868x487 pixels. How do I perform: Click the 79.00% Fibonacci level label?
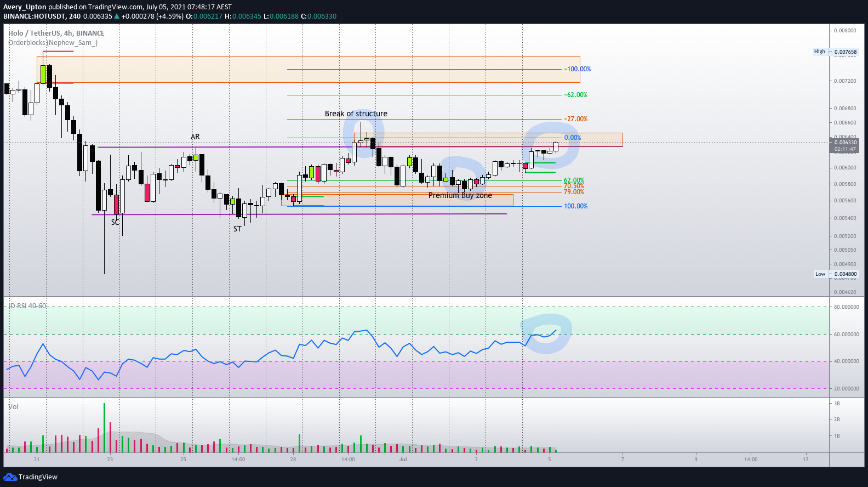(574, 192)
